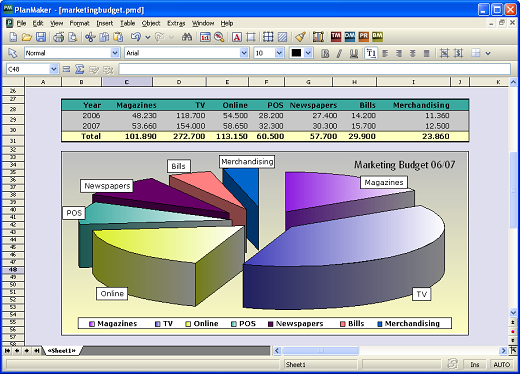The height and width of the screenshot is (374, 520).
Task: Align cell text left
Action: tap(385, 53)
